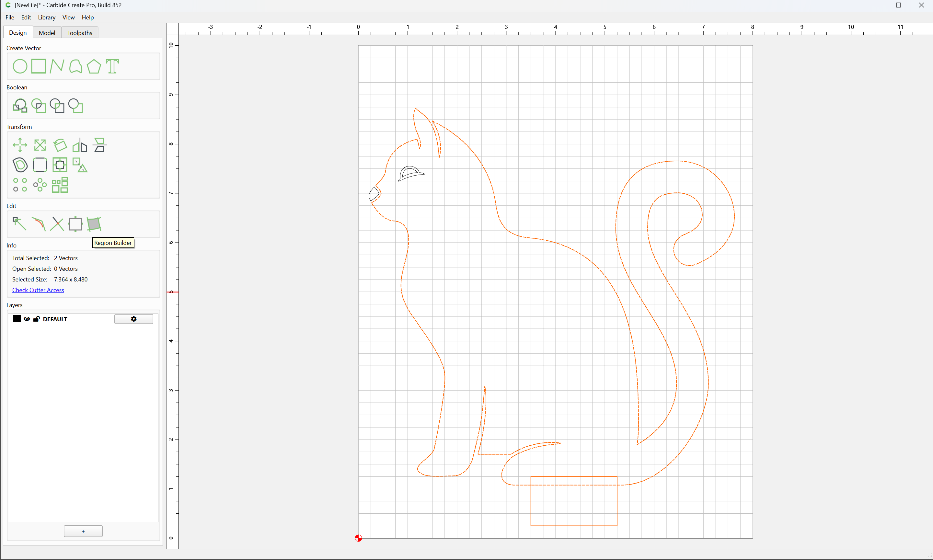Screen dimensions: 933x560
Task: Click the DEFAULT layer black color swatch
Action: [x=17, y=319]
